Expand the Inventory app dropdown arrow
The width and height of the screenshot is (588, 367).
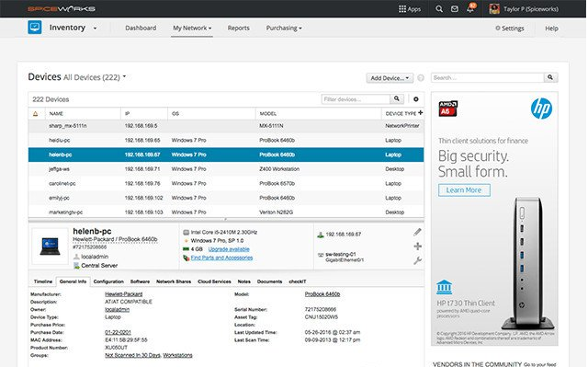(x=95, y=29)
